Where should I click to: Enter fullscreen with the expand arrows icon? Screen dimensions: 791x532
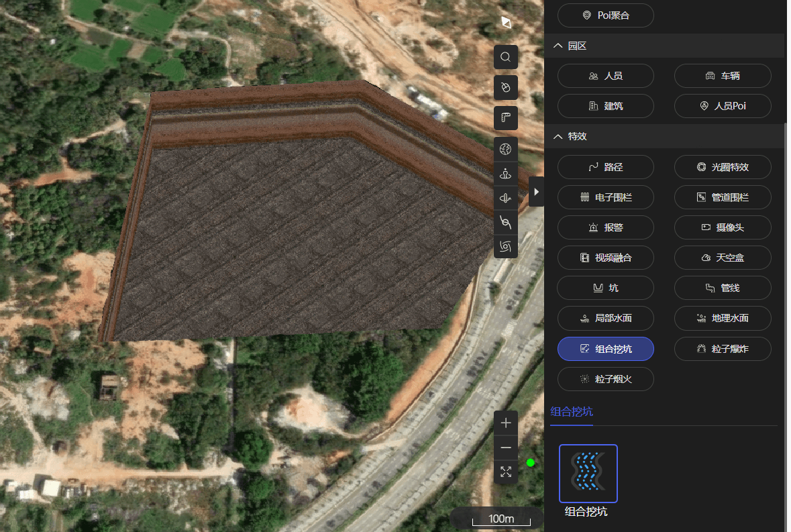[506, 472]
